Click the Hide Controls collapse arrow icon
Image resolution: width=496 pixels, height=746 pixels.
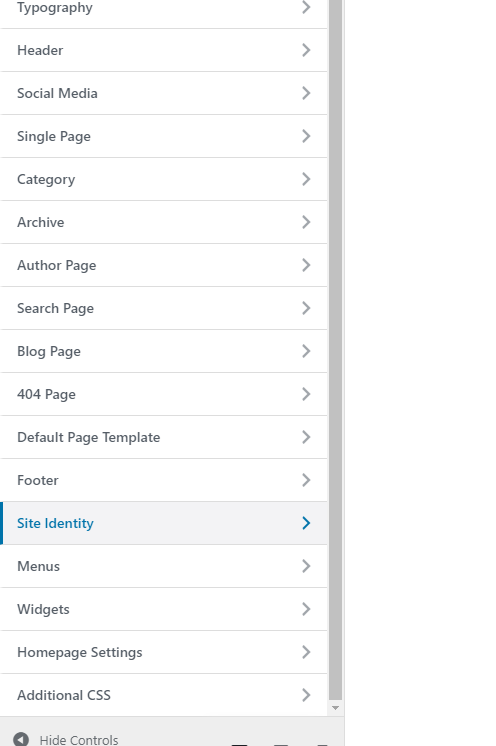pyautogui.click(x=20, y=739)
